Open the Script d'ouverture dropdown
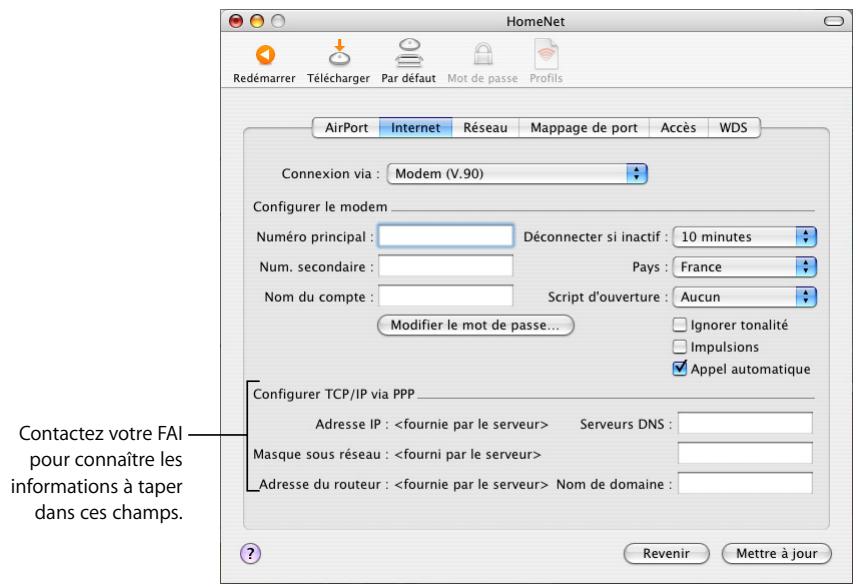 click(x=744, y=297)
